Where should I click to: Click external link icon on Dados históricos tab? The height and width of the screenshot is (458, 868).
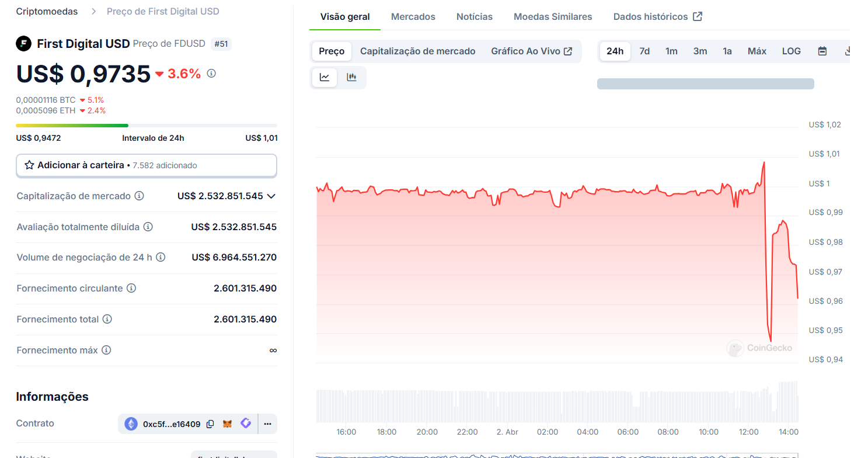[x=697, y=16]
